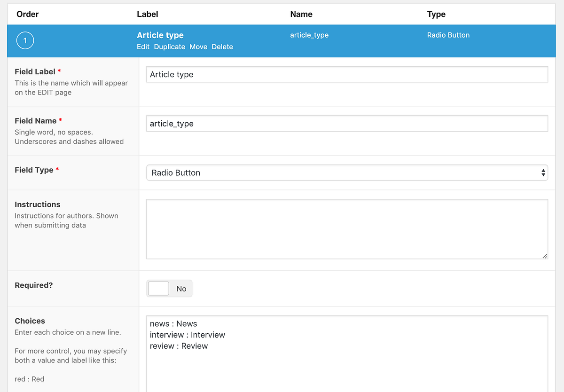Viewport: 564px width, 392px height.
Task: Select Radio Button in Field Type selector
Action: pyautogui.click(x=347, y=172)
